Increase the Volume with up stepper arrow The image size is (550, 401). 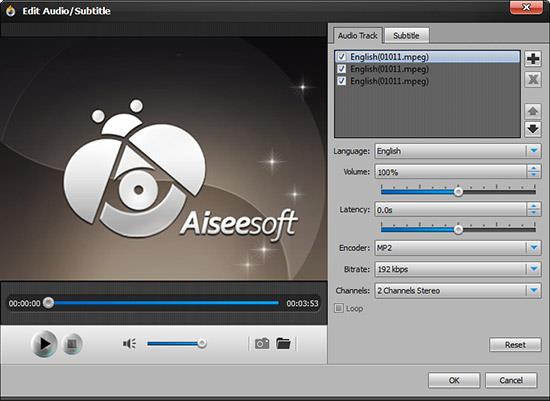(534, 168)
